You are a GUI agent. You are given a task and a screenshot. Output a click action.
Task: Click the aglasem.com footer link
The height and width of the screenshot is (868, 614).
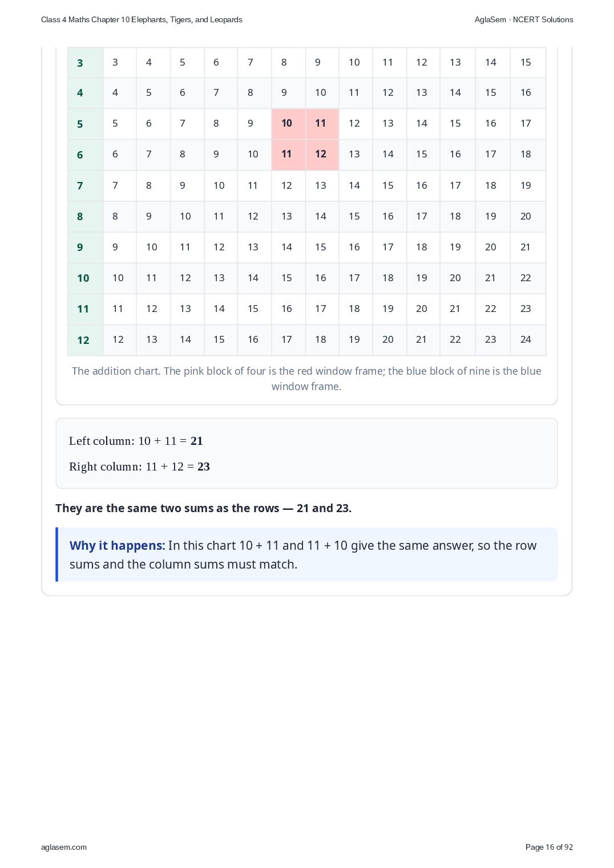click(64, 847)
